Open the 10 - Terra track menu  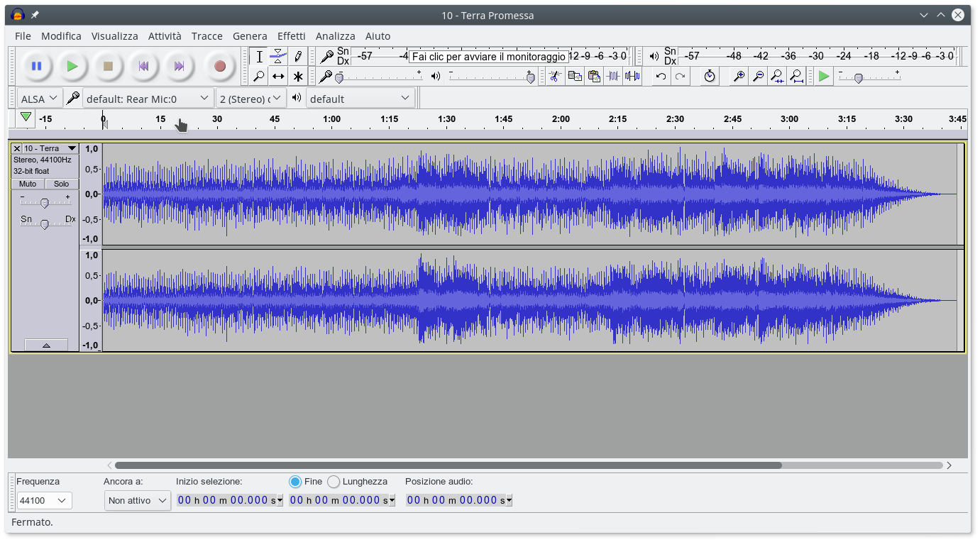[50, 148]
